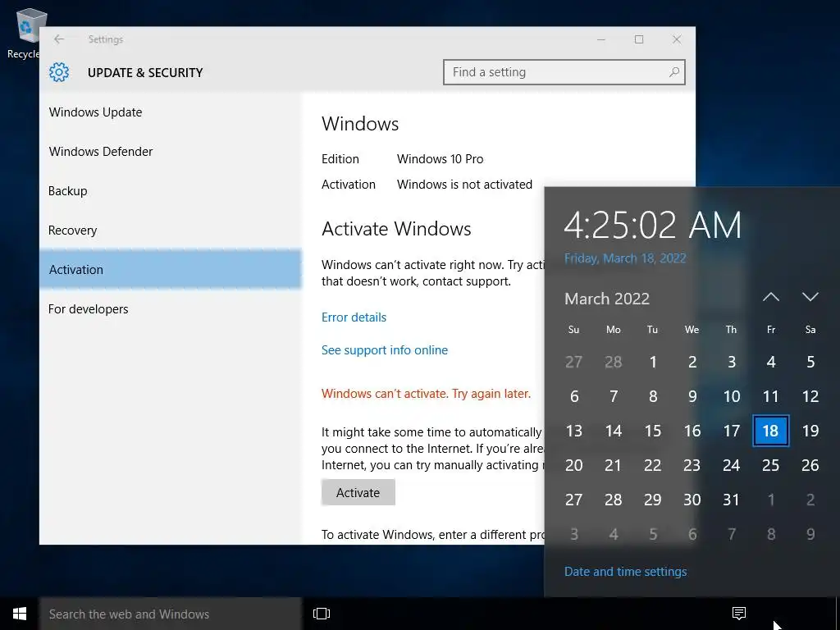Select March 25 in the calendar
This screenshot has width=840, height=630.
tap(770, 465)
